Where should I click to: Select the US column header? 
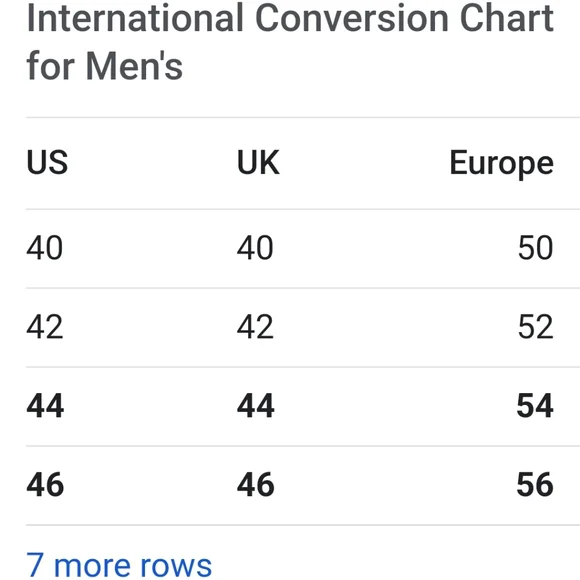(x=47, y=163)
